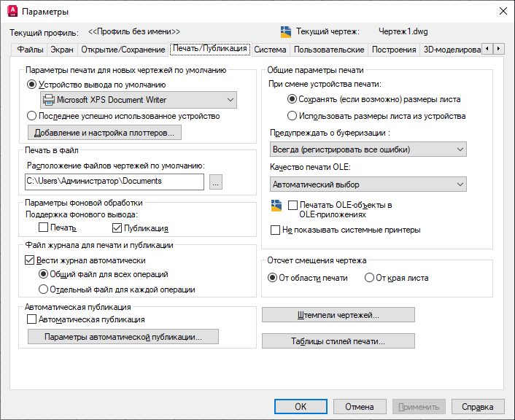Select Отдельный файл для каждой операции option
This screenshot has width=515, height=420.
(43, 289)
